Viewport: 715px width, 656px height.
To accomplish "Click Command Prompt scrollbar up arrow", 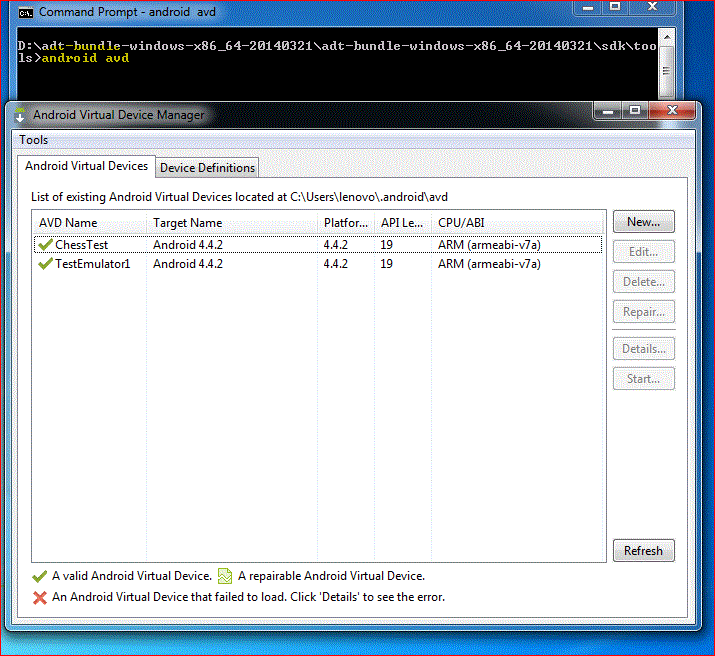I will (x=667, y=37).
